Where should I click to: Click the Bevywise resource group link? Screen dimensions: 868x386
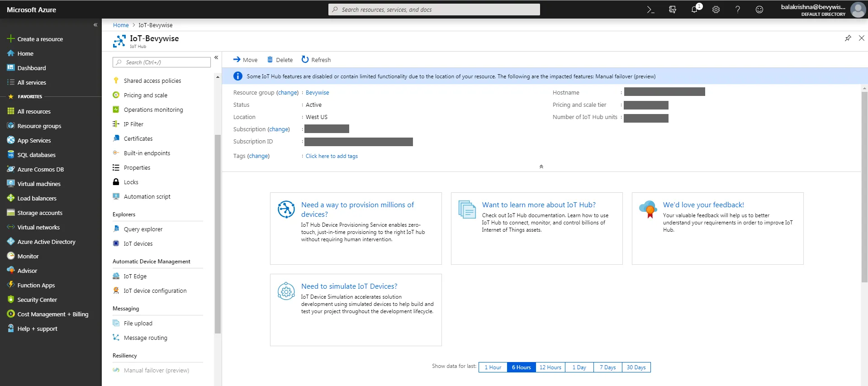(317, 93)
